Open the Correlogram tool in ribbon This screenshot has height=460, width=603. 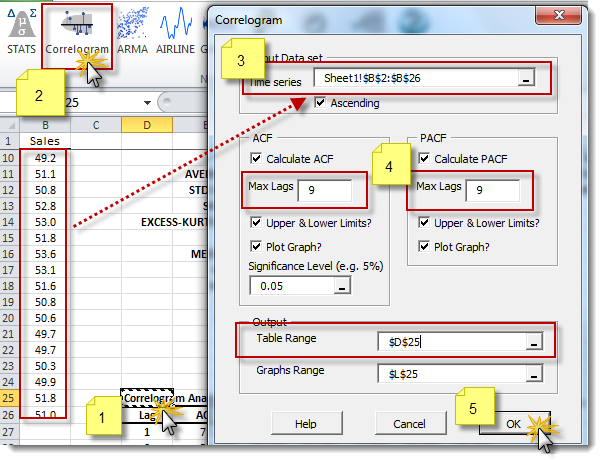coord(76,31)
